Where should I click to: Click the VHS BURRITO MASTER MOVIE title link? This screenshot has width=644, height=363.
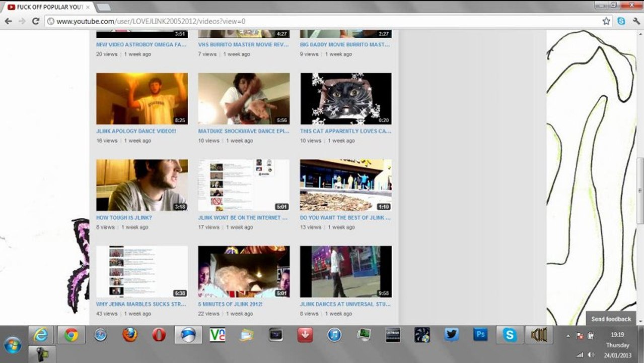pos(244,44)
